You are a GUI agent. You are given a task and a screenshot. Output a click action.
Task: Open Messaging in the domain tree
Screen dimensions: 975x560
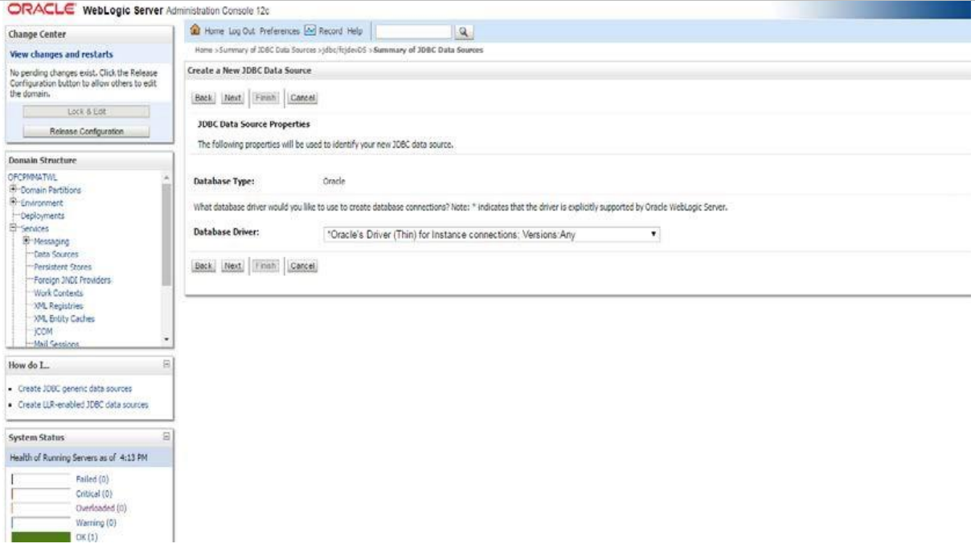click(51, 241)
